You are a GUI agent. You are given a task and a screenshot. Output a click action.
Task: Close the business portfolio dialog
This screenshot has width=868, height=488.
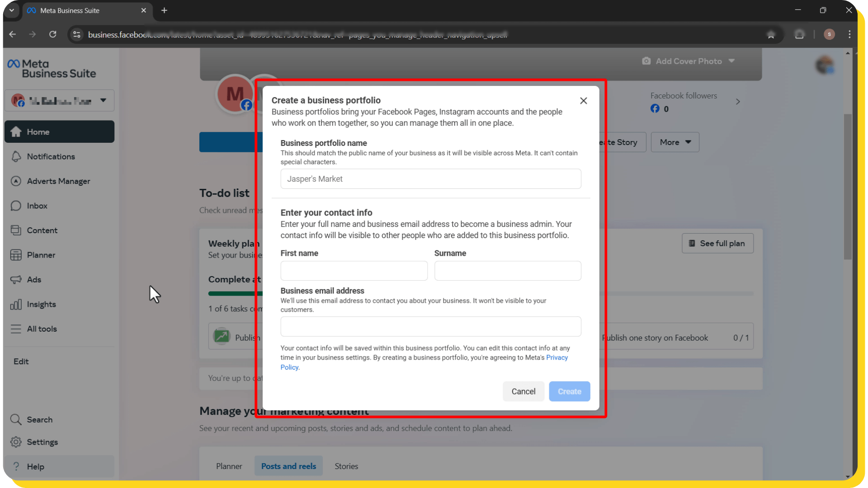584,101
